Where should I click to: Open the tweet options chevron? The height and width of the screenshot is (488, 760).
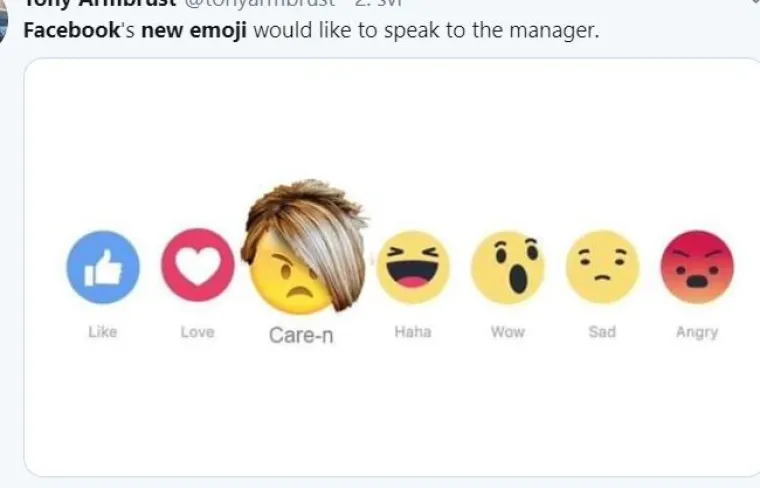(x=755, y=3)
